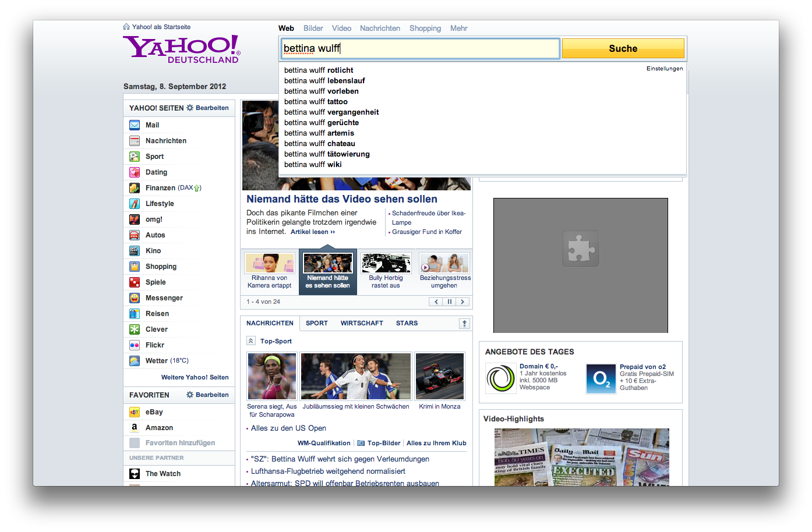The image size is (812, 532).
Task: Switch to Nachrichten search tab
Action: tap(380, 29)
